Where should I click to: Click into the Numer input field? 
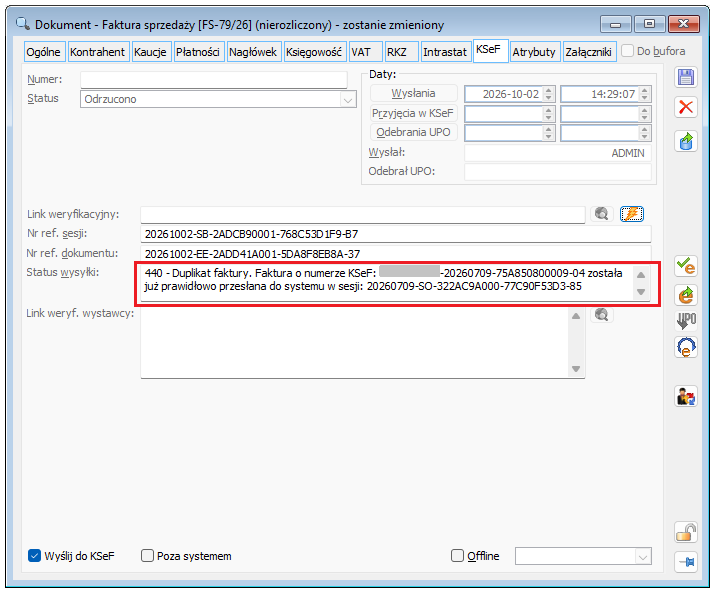pyautogui.click(x=214, y=80)
